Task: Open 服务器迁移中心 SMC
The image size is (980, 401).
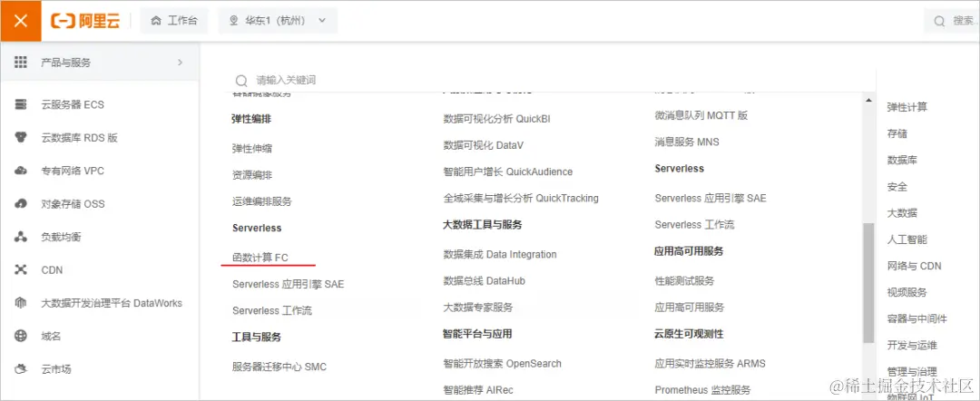Action: 279,367
